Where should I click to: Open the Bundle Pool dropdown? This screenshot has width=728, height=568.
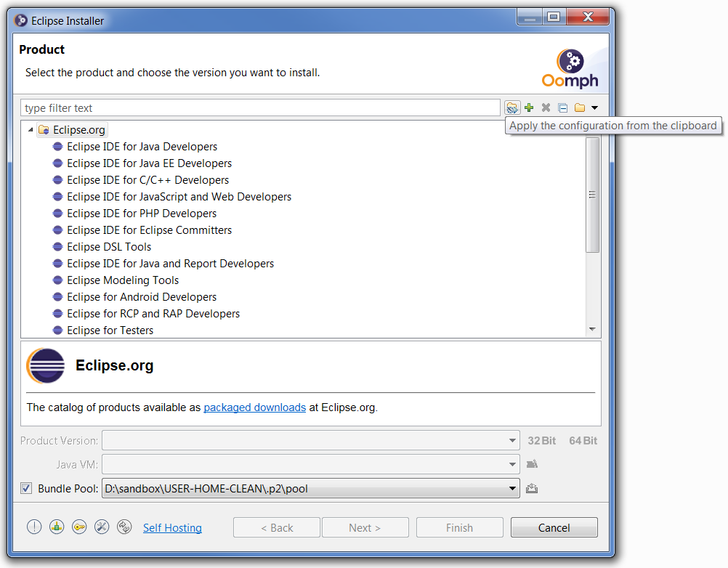pyautogui.click(x=514, y=488)
